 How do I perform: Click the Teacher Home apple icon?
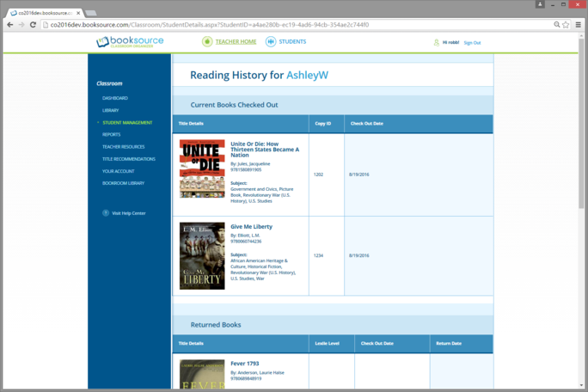207,41
